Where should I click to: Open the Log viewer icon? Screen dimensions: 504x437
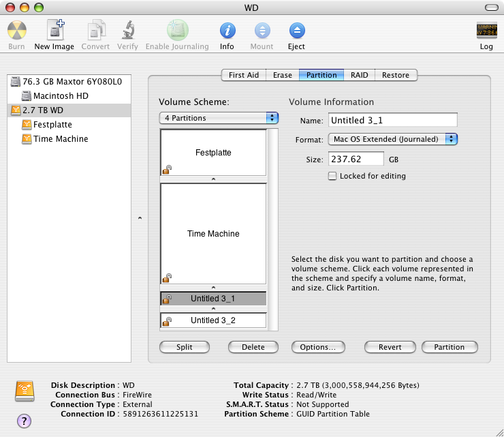pos(487,30)
